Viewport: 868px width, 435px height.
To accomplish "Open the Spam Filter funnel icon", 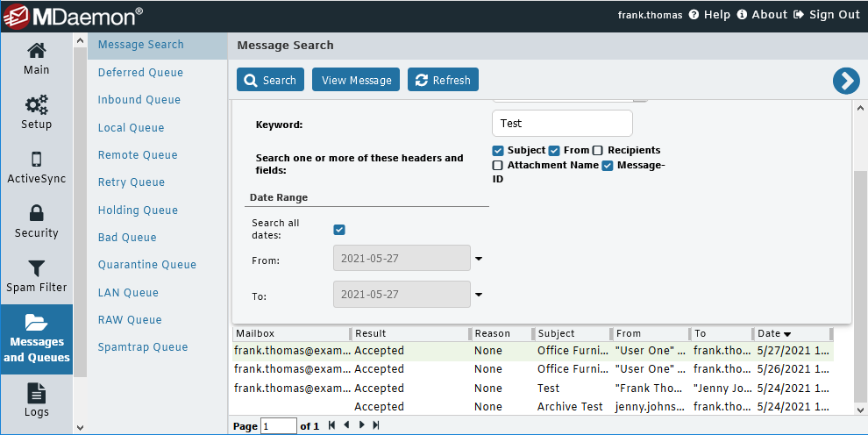I will [x=37, y=268].
